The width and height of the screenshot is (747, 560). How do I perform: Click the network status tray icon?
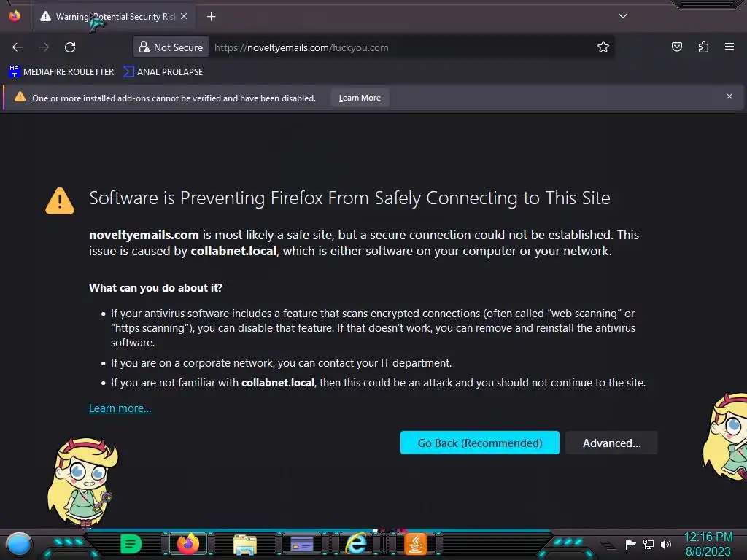tap(649, 544)
